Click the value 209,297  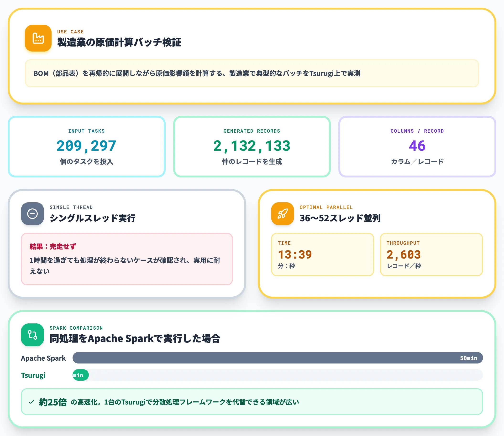click(x=86, y=146)
